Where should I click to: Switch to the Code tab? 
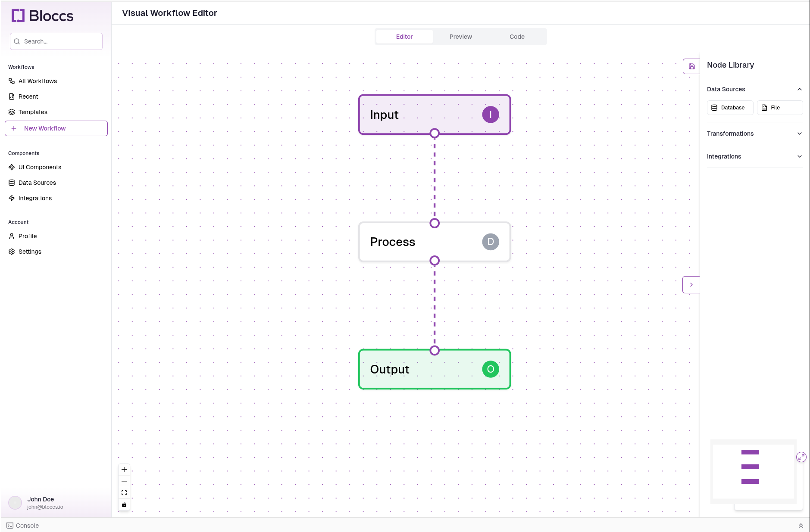point(517,37)
